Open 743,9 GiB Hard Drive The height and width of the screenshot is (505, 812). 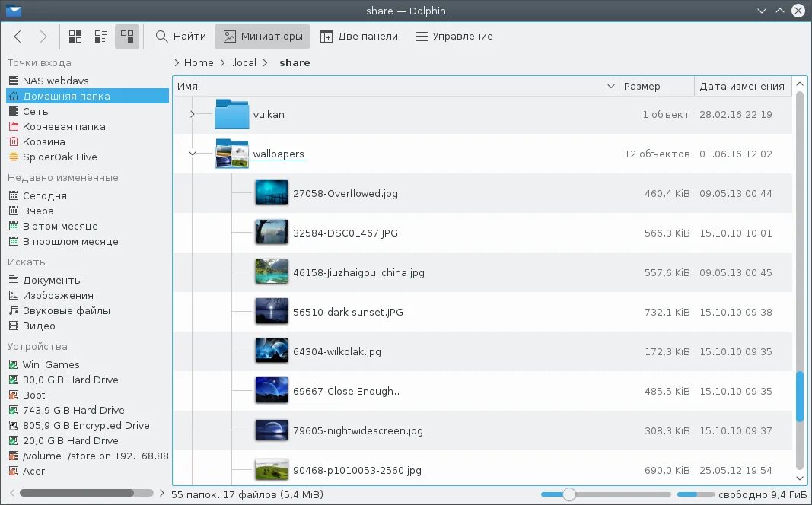coord(88,411)
